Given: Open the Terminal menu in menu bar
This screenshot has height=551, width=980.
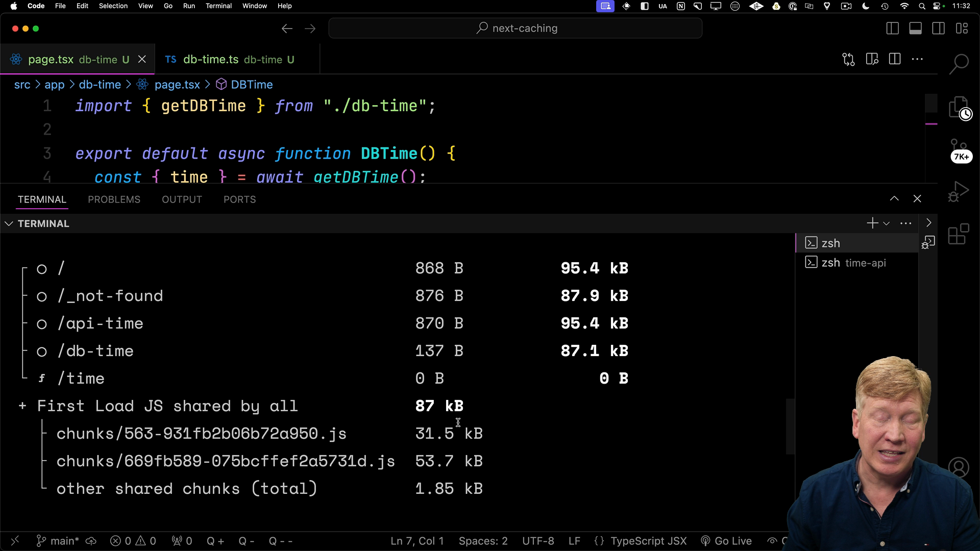Looking at the screenshot, I should (219, 6).
